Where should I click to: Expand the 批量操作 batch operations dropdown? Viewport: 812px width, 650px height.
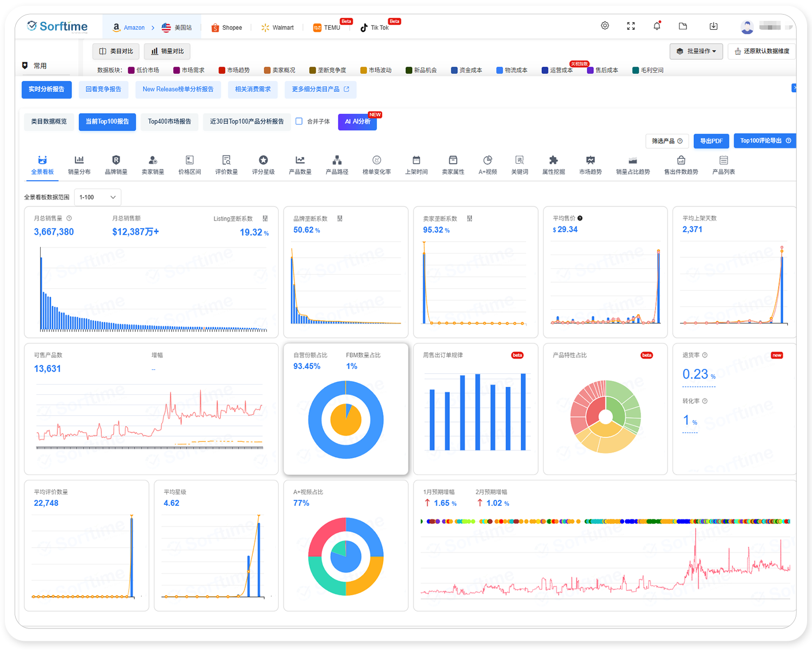coord(696,51)
